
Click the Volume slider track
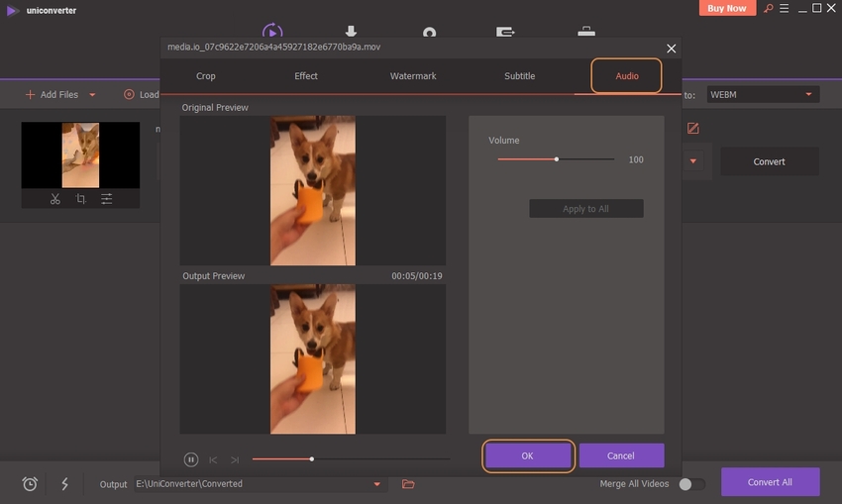[x=584, y=159]
